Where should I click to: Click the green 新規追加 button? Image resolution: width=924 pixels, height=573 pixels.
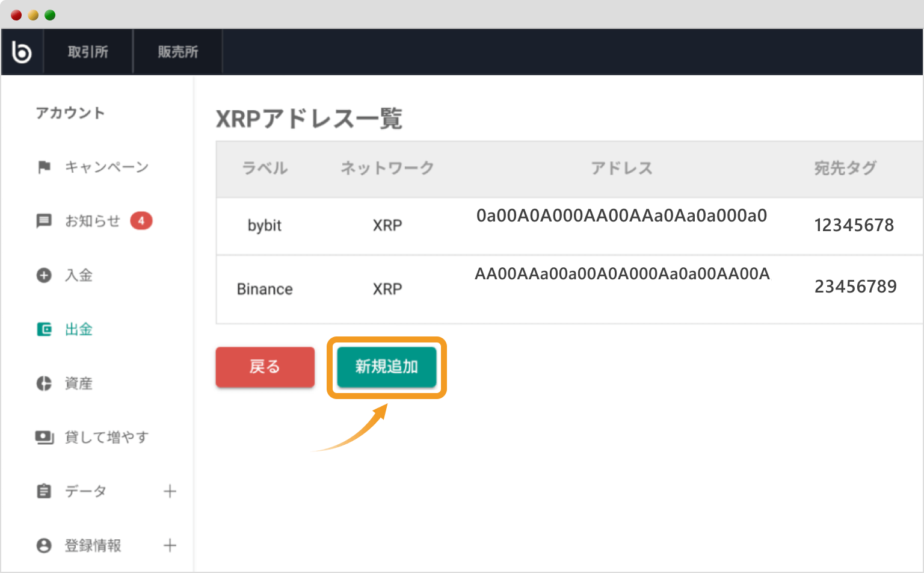coord(386,367)
